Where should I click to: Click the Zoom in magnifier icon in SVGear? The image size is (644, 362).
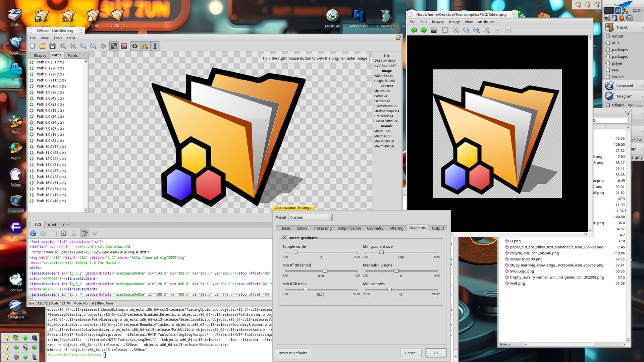point(63,46)
